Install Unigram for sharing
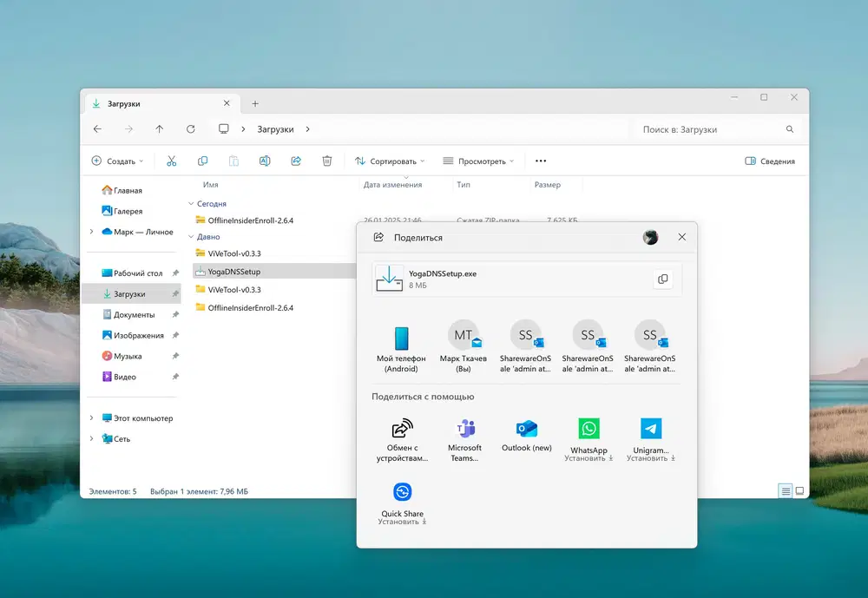Screen dimensions: 868x598 tap(651, 440)
